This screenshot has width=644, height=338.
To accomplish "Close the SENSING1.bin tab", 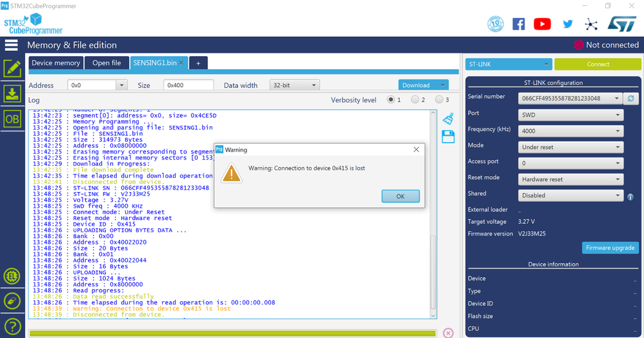I will [181, 63].
